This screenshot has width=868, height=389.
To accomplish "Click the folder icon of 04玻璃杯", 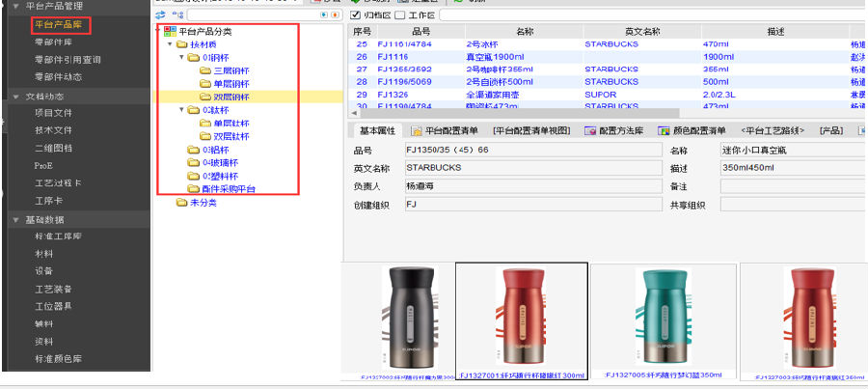I will (193, 163).
